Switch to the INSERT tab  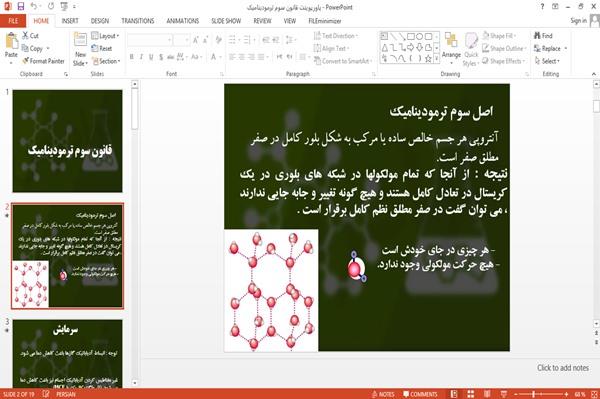point(70,21)
